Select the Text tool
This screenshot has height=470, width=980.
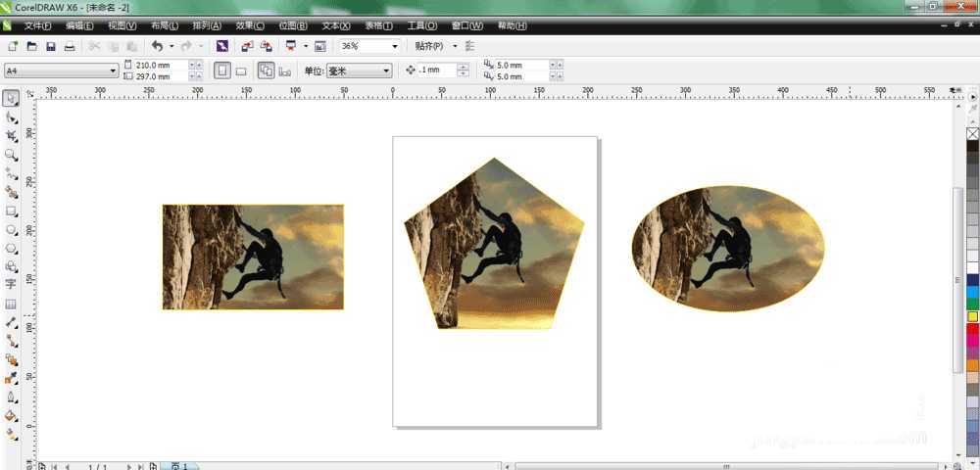tap(11, 285)
